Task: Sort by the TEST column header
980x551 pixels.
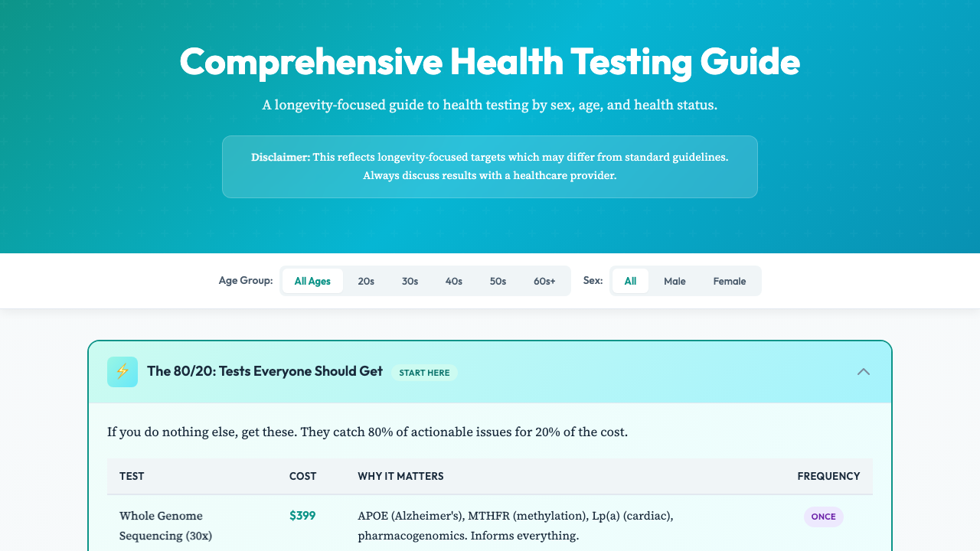Action: tap(132, 476)
